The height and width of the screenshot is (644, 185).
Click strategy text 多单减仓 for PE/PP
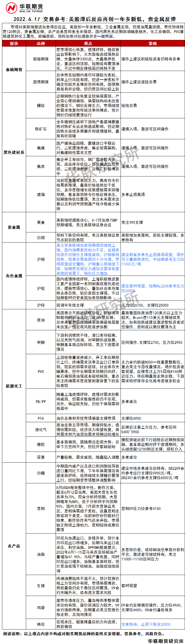pyautogui.click(x=129, y=401)
